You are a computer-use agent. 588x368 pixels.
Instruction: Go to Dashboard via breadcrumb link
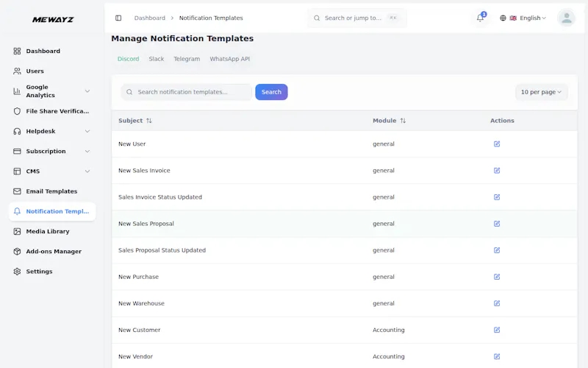[x=150, y=18]
